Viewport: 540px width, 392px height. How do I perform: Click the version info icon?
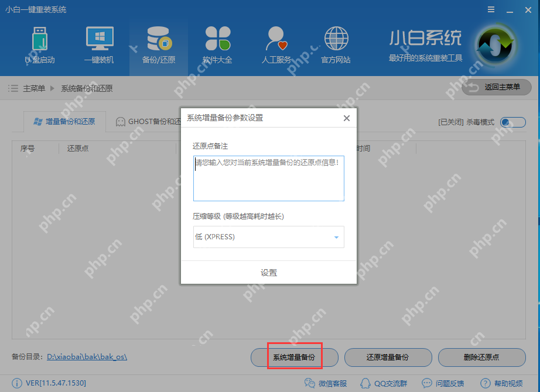pos(16,383)
